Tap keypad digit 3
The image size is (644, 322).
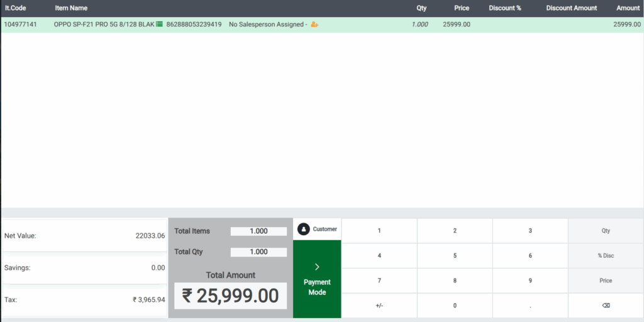[x=530, y=231]
